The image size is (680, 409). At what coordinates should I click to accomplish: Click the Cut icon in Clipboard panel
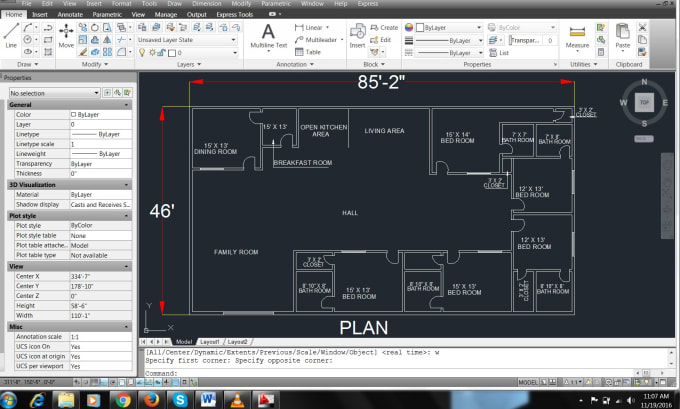(642, 27)
